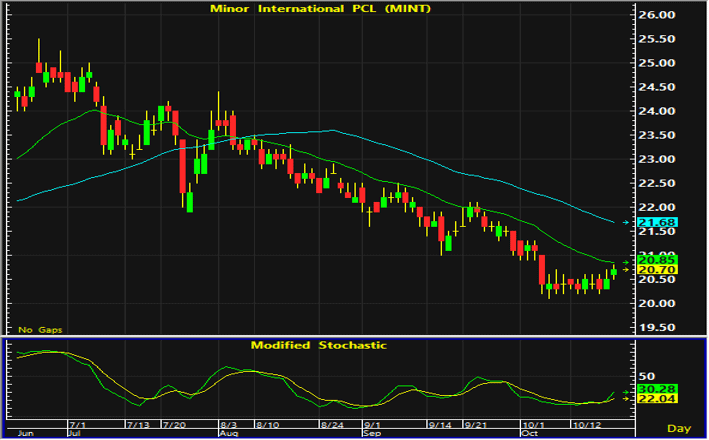Click the yellow arrow beside 22.04
Screen dimensions: 709x440
(x=626, y=399)
